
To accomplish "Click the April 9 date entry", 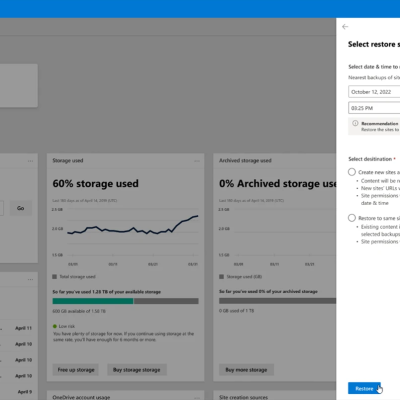I will [25, 392].
